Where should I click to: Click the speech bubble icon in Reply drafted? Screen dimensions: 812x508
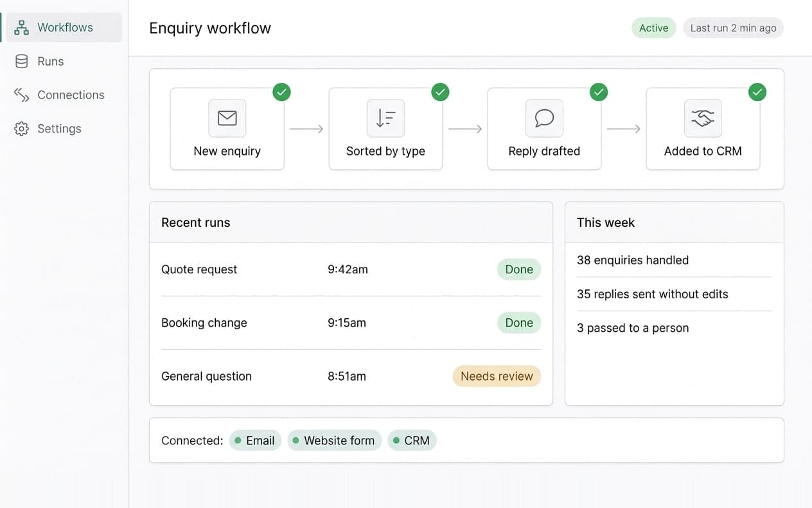point(544,118)
